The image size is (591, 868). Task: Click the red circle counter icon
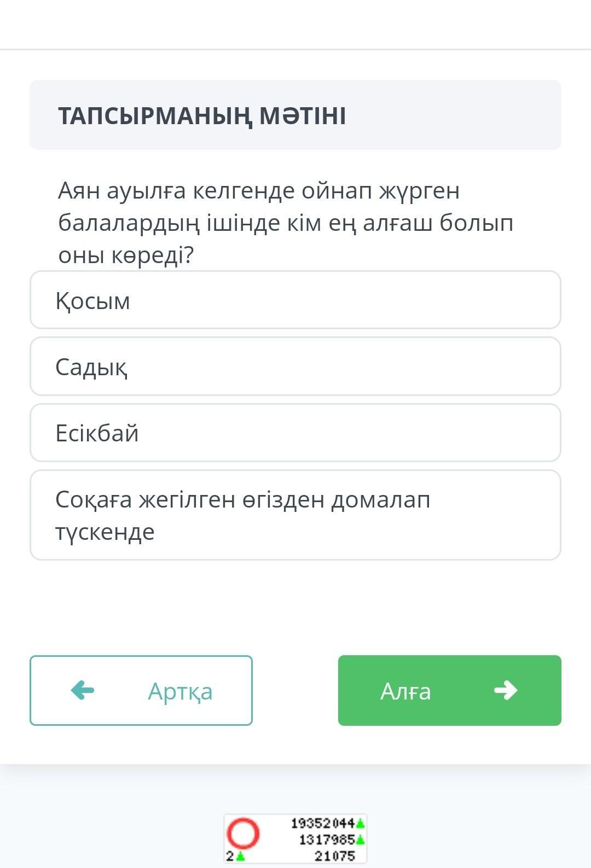243,833
